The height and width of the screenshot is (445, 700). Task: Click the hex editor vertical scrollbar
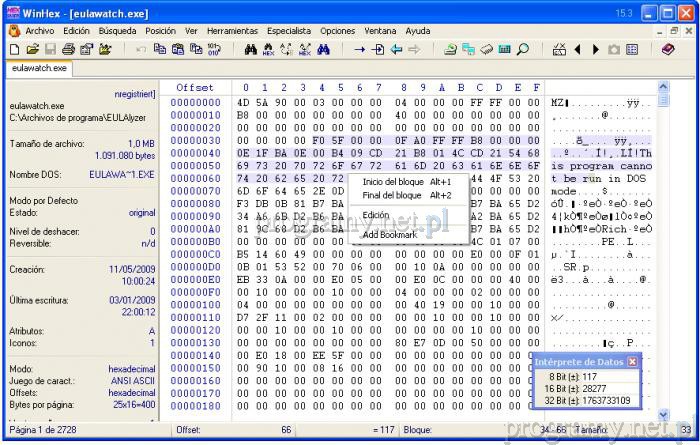pos(662,250)
